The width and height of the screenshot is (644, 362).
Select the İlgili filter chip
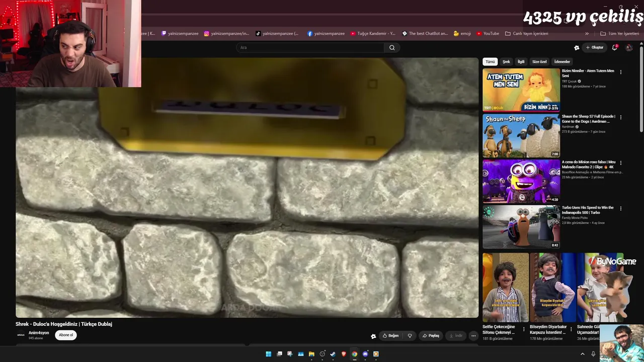pyautogui.click(x=521, y=62)
